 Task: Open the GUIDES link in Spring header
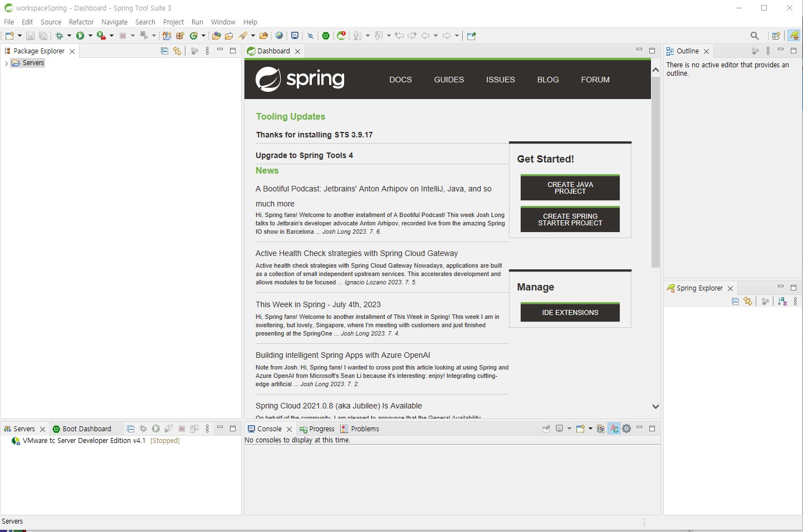coord(449,80)
